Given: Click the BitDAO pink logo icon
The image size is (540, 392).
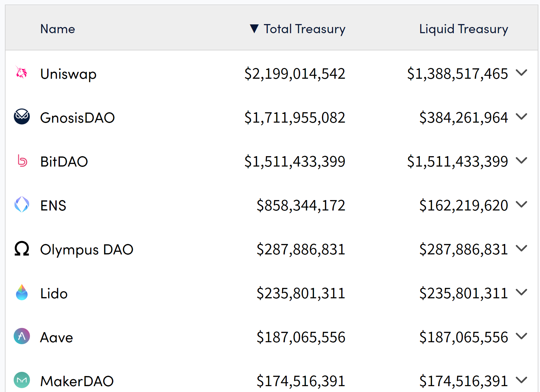Looking at the screenshot, I should (22, 160).
